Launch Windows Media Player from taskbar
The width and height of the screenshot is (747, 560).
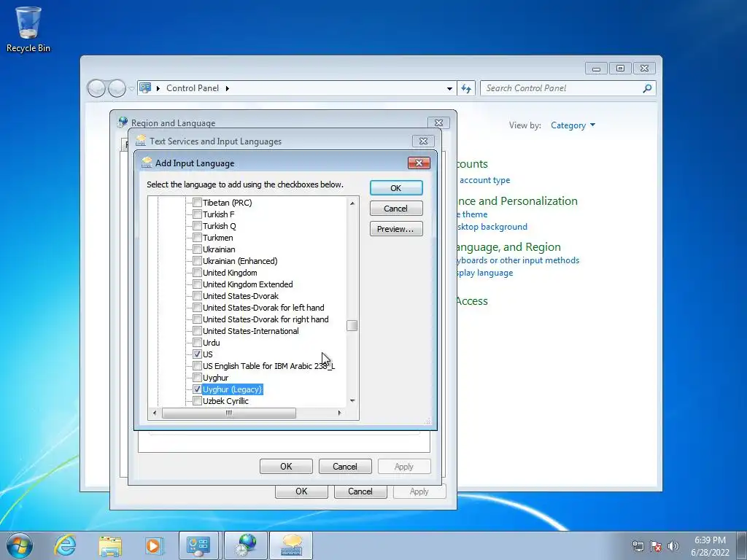point(154,545)
